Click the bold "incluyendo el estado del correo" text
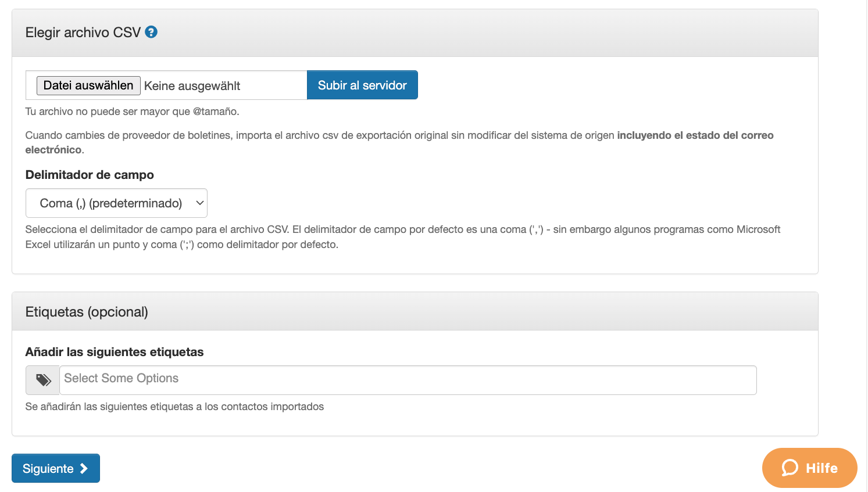The width and height of the screenshot is (868, 492). (695, 135)
